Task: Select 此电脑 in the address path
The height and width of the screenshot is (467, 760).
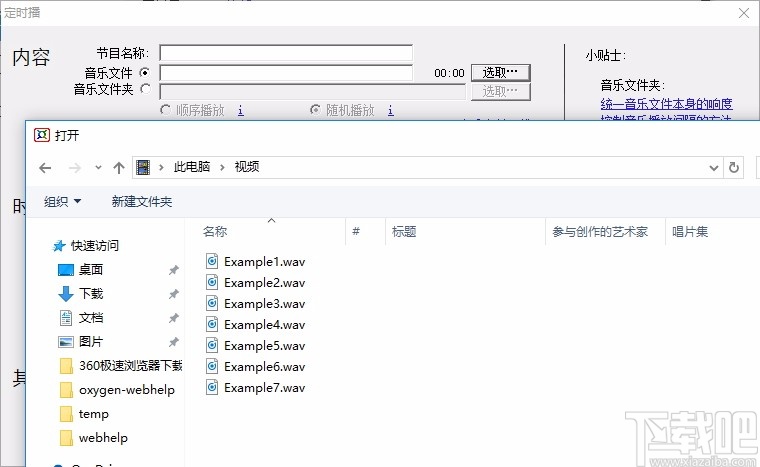Action: pos(192,167)
